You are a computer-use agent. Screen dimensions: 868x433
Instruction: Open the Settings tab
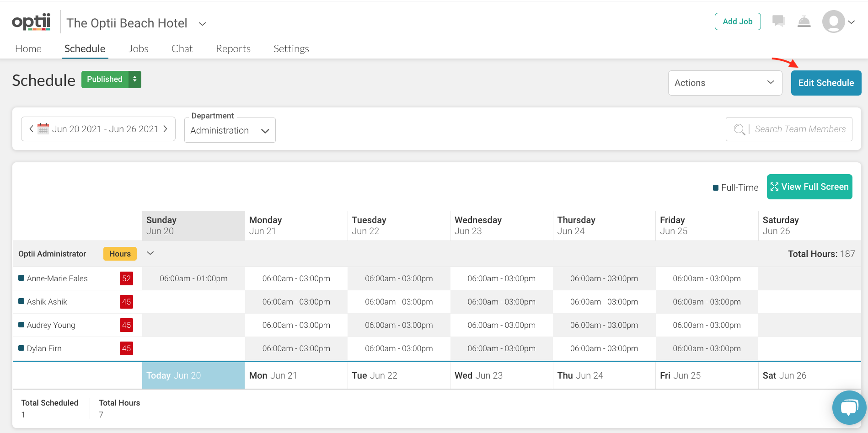click(x=291, y=48)
